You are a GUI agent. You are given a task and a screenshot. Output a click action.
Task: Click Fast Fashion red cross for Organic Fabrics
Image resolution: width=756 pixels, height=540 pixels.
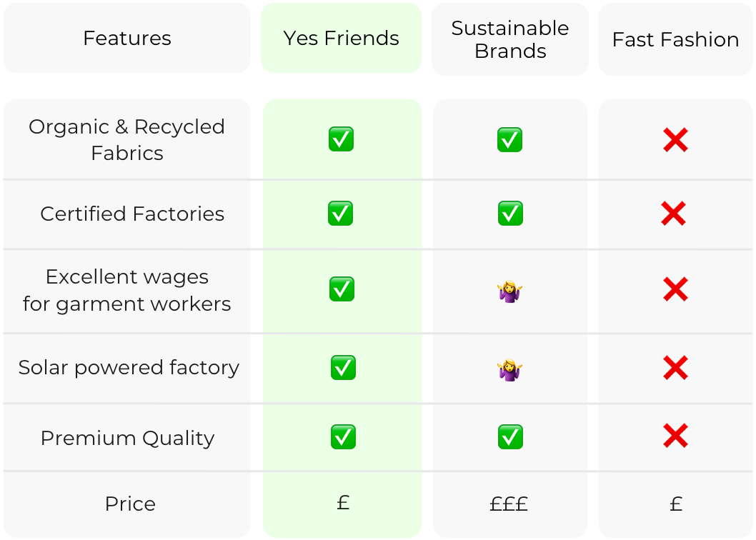[675, 140]
